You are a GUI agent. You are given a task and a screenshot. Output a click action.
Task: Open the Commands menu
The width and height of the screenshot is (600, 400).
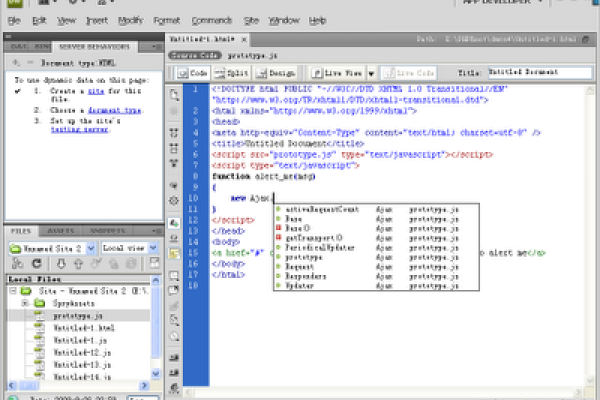click(x=212, y=20)
